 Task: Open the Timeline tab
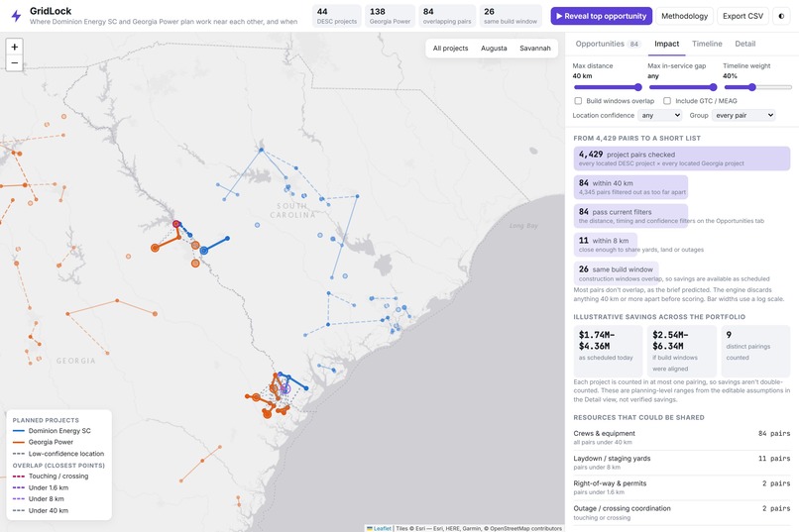(707, 44)
